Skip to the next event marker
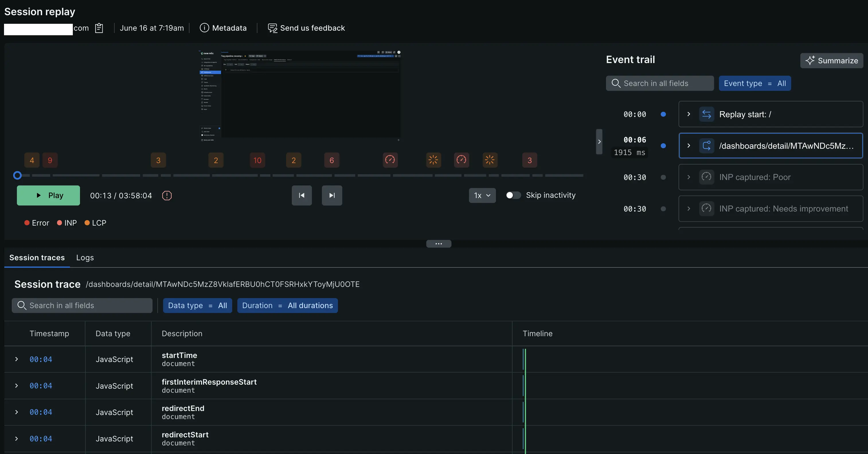 point(332,195)
